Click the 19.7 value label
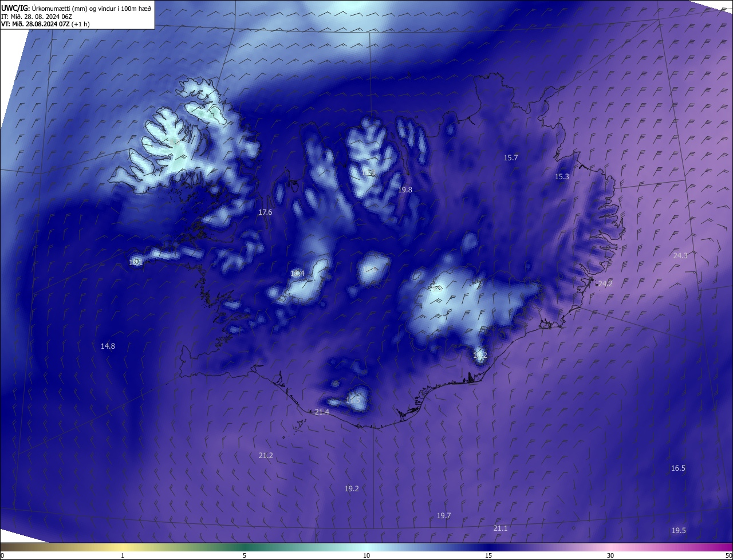 click(444, 516)
